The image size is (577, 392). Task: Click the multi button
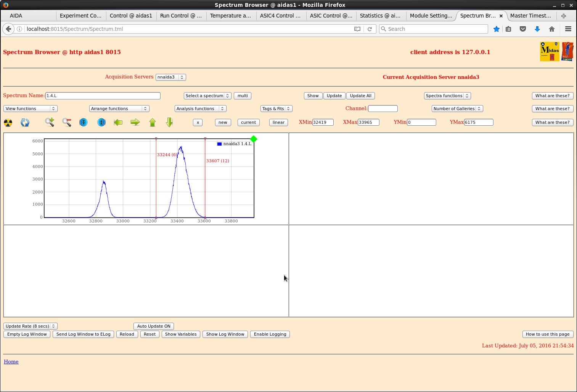243,96
